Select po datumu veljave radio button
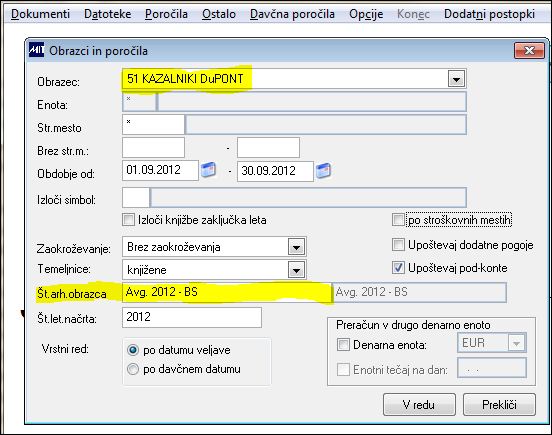Viewport: 552px width, 435px height. point(133,350)
